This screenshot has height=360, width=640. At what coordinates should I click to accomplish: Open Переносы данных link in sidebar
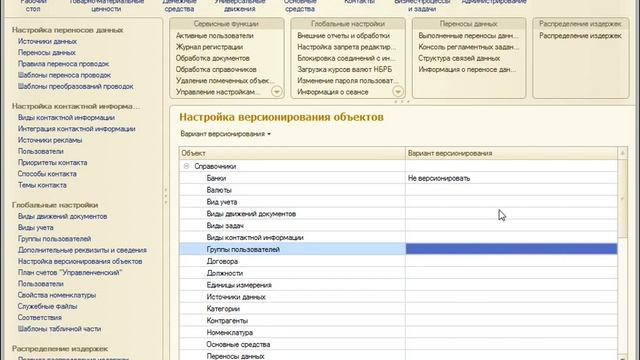47,53
